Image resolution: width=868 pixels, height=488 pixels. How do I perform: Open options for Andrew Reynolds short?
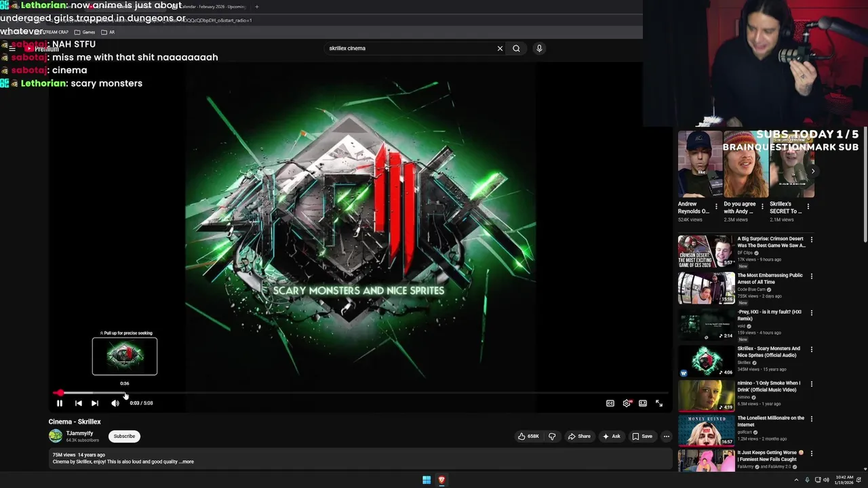click(717, 206)
